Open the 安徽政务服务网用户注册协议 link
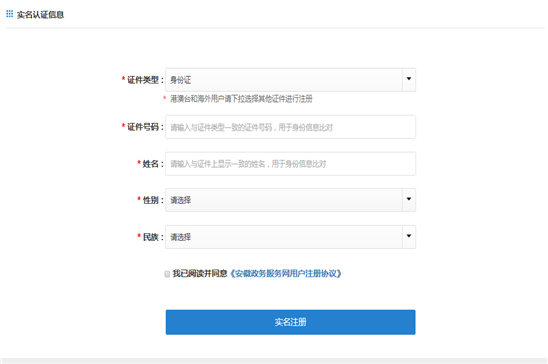The width and height of the screenshot is (548, 364). 286,274
